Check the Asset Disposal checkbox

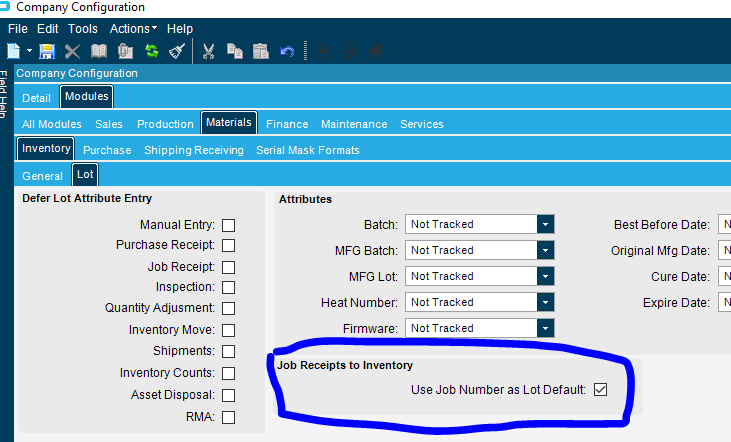228,395
